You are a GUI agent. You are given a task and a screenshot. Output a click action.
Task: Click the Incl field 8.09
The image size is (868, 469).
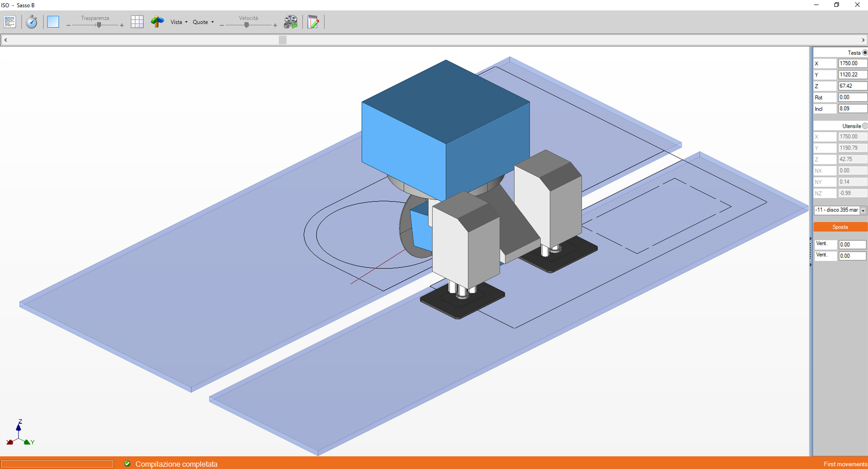853,108
